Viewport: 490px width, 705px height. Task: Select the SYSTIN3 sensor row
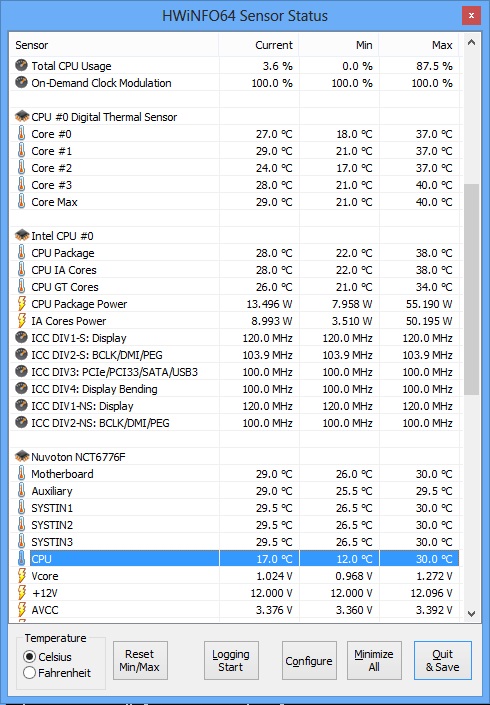point(235,542)
